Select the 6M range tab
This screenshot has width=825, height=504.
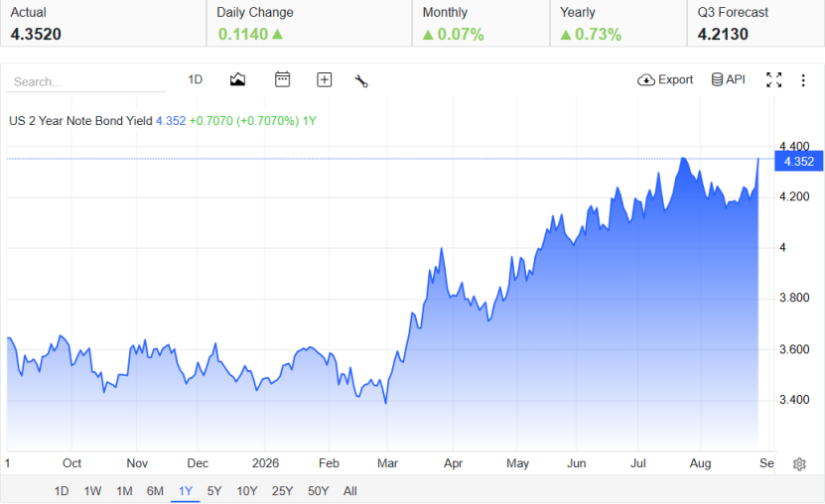tap(155, 491)
